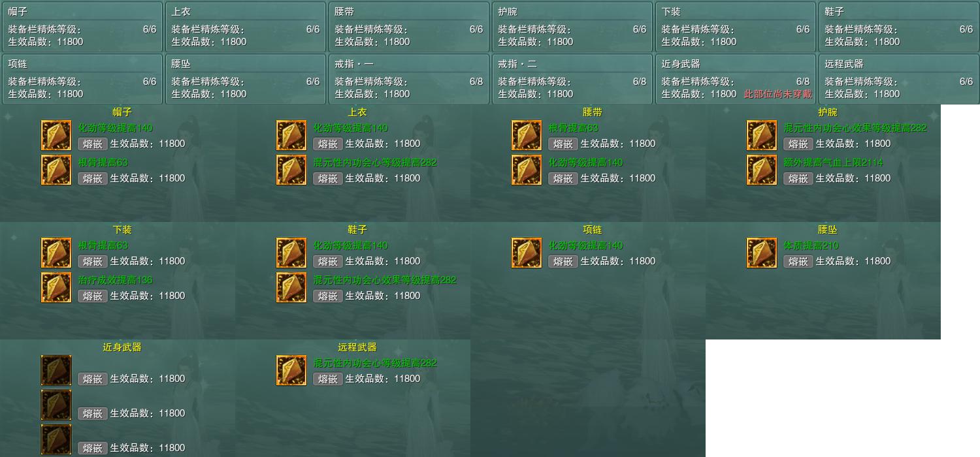The image size is (980, 457).
Task: Click 熔嵌 button for 腰坠 体质提高210
Action: pos(798,261)
